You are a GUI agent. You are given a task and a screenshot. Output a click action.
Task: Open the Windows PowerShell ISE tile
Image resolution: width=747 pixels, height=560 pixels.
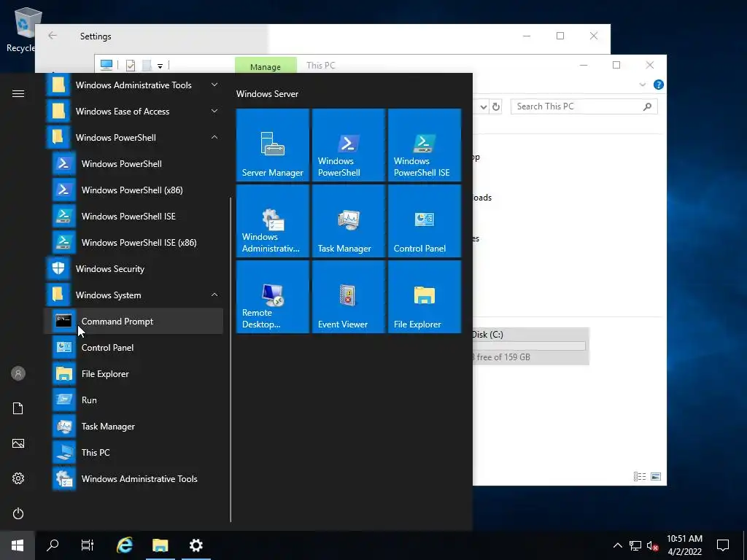point(425,145)
